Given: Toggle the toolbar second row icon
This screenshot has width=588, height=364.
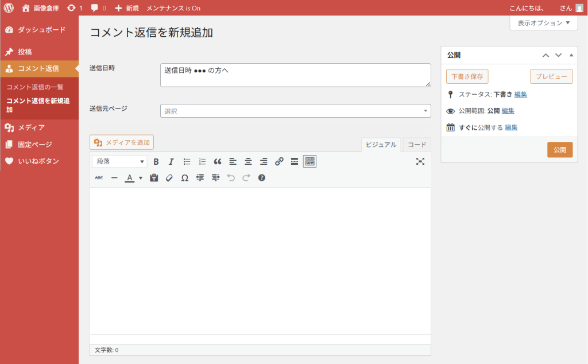Looking at the screenshot, I should coord(310,161).
